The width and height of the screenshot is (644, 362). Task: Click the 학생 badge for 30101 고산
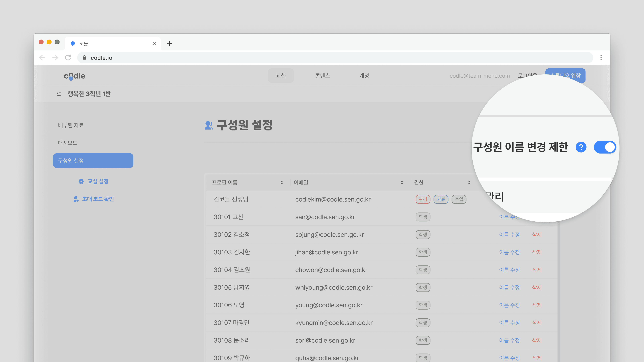click(x=423, y=217)
